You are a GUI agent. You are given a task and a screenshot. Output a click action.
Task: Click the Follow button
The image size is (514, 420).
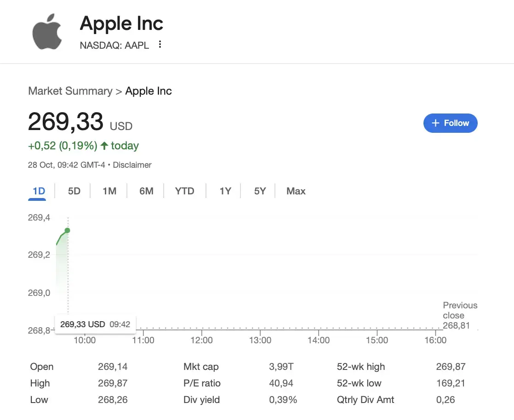[450, 123]
